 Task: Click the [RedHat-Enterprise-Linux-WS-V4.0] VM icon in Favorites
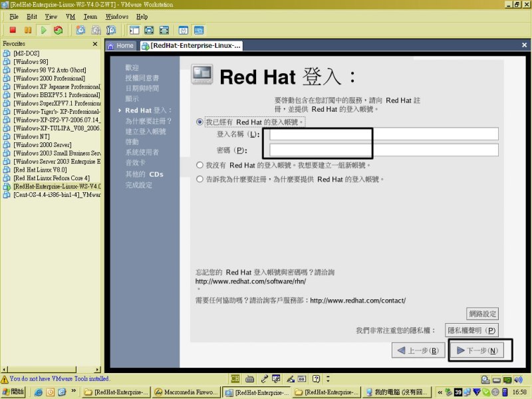click(x=7, y=186)
